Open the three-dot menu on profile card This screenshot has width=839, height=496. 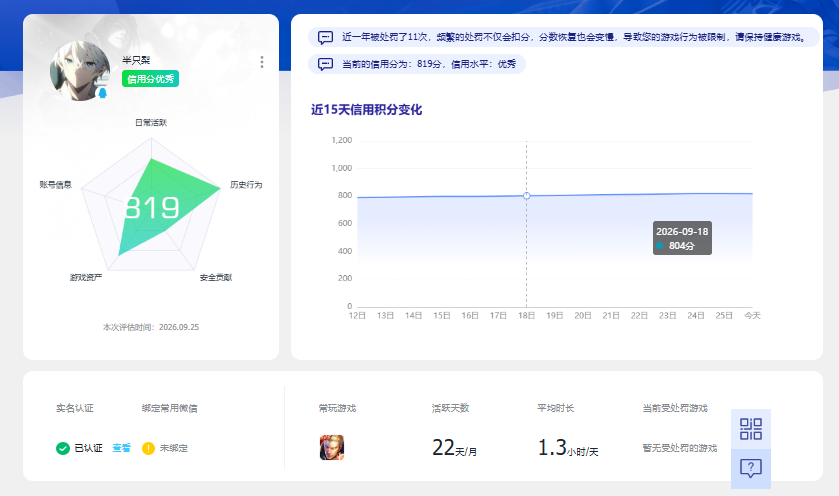[262, 62]
